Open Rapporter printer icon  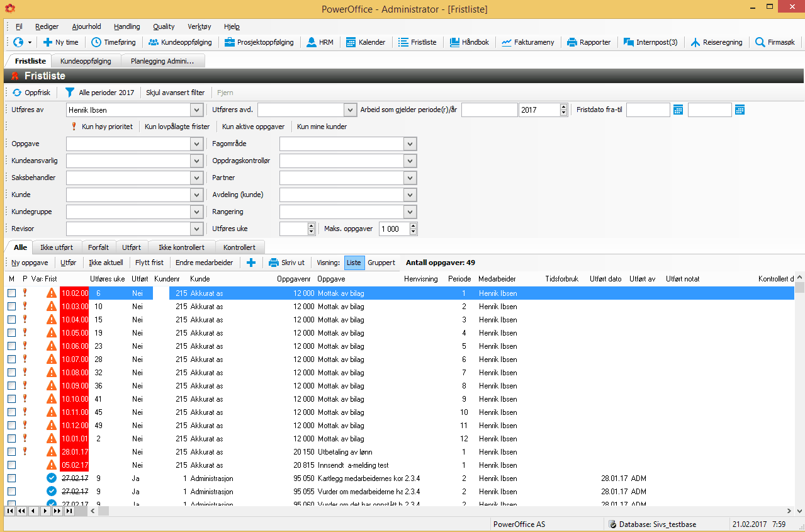(x=572, y=42)
